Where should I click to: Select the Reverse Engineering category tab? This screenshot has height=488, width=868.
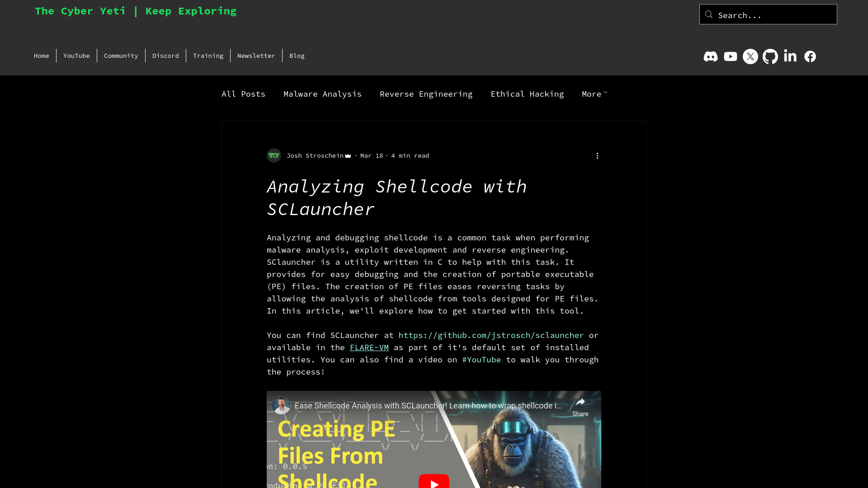tap(426, 94)
